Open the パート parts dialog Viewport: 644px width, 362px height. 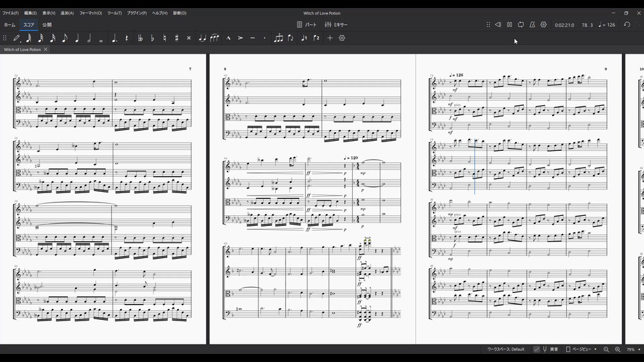pyautogui.click(x=307, y=25)
